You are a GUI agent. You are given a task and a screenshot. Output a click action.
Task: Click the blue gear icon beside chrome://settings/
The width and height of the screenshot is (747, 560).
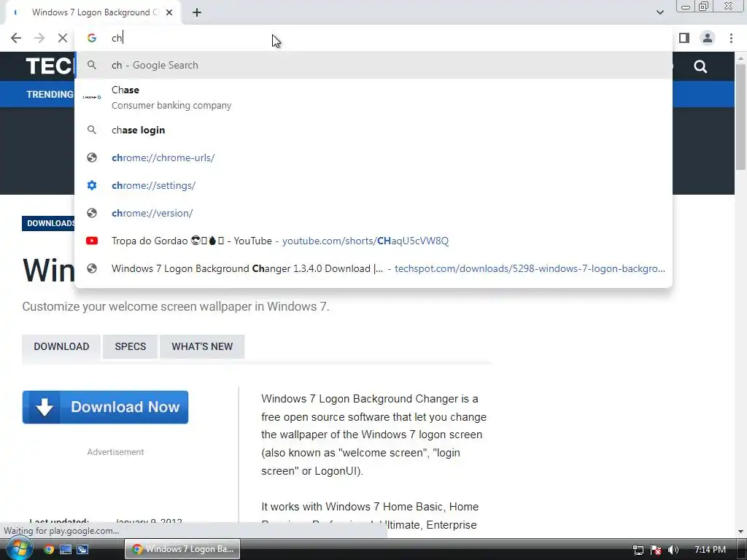tap(92, 185)
